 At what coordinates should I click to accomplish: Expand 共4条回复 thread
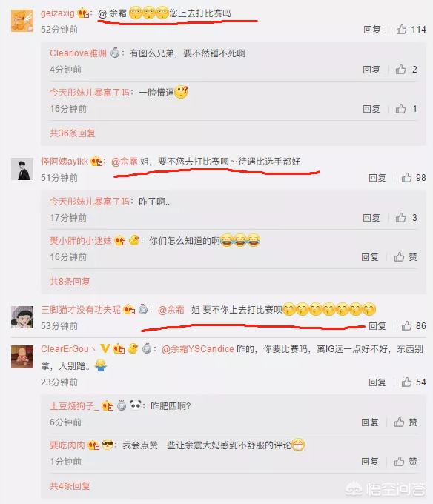point(70,486)
